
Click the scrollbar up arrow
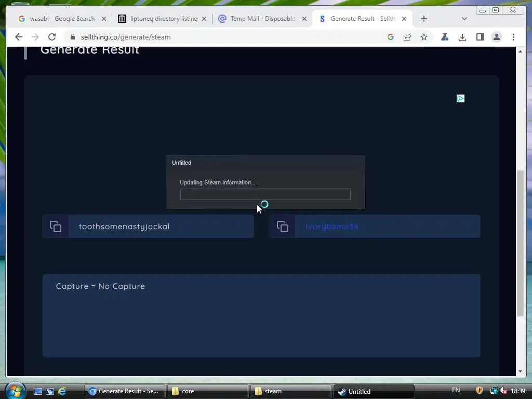tap(520, 51)
